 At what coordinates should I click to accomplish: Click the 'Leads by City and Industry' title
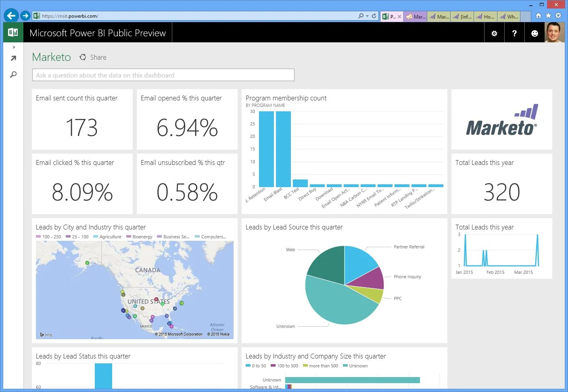coord(91,227)
